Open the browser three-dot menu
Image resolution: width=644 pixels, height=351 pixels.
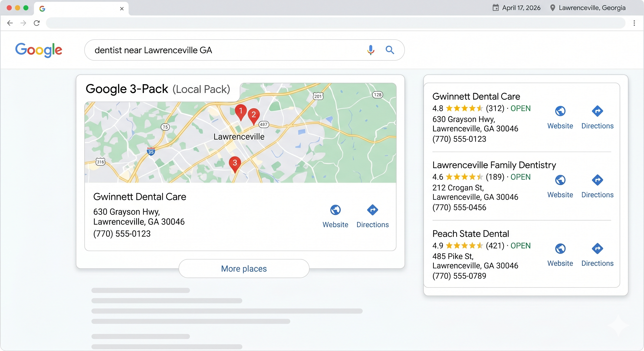coord(634,23)
